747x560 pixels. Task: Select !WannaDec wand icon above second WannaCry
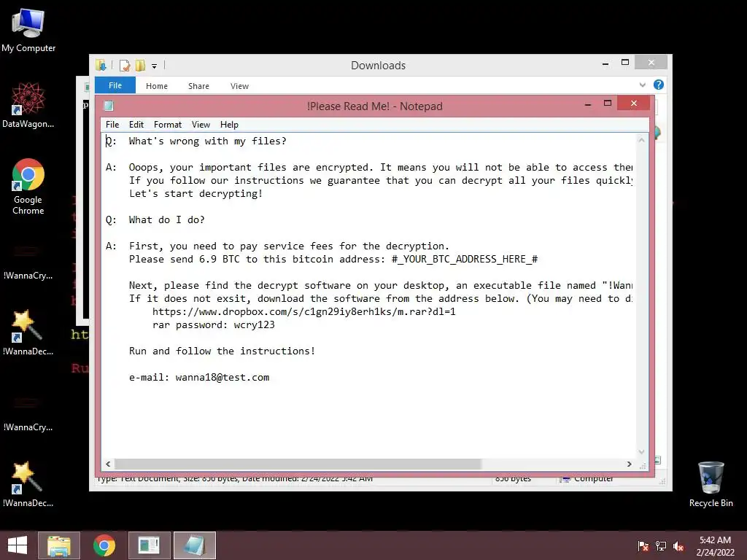(x=28, y=332)
